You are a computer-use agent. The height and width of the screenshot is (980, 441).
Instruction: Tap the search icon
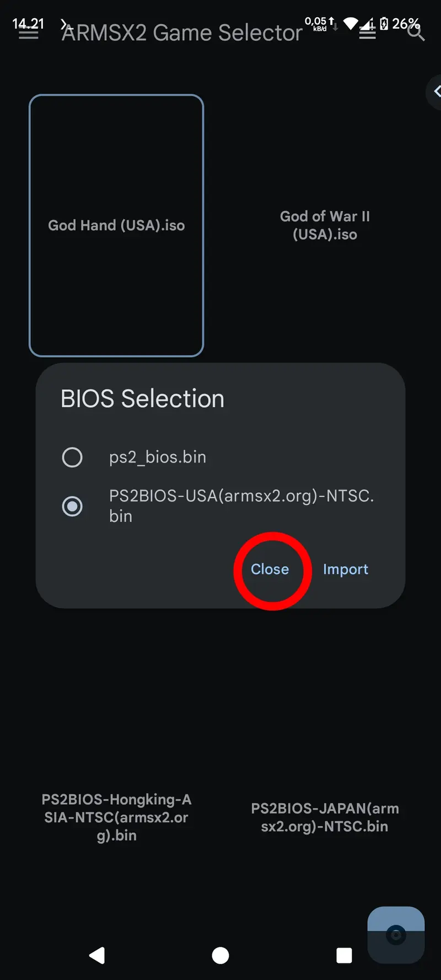pos(416,33)
